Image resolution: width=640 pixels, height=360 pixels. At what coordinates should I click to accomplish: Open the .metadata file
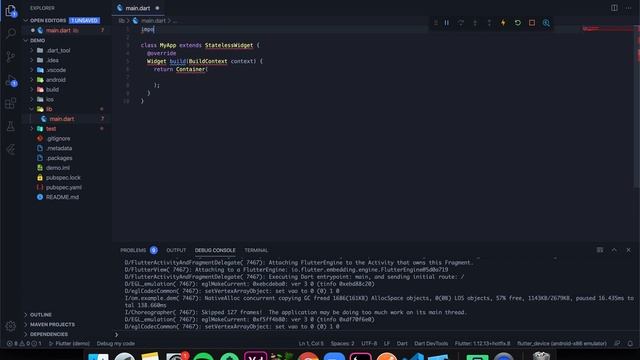click(59, 148)
